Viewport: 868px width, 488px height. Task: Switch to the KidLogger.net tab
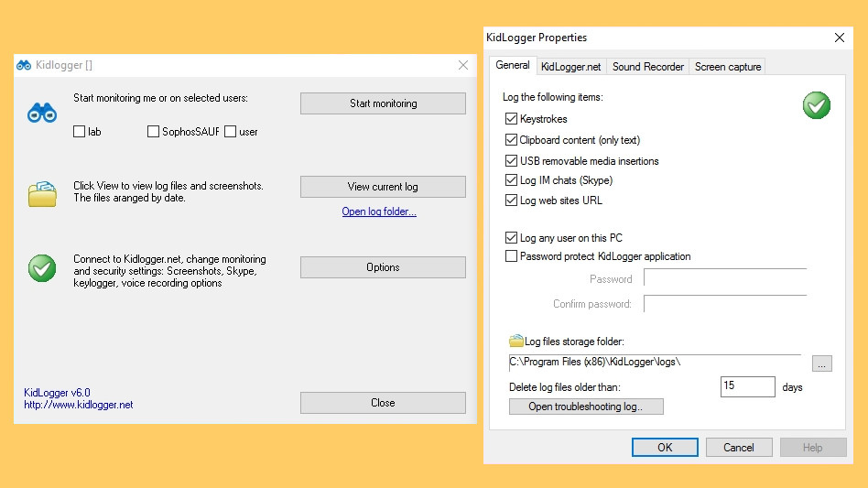click(x=570, y=67)
